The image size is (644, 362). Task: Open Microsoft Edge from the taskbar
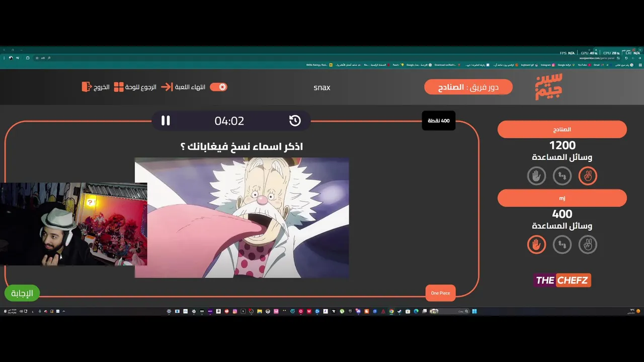[416, 311]
